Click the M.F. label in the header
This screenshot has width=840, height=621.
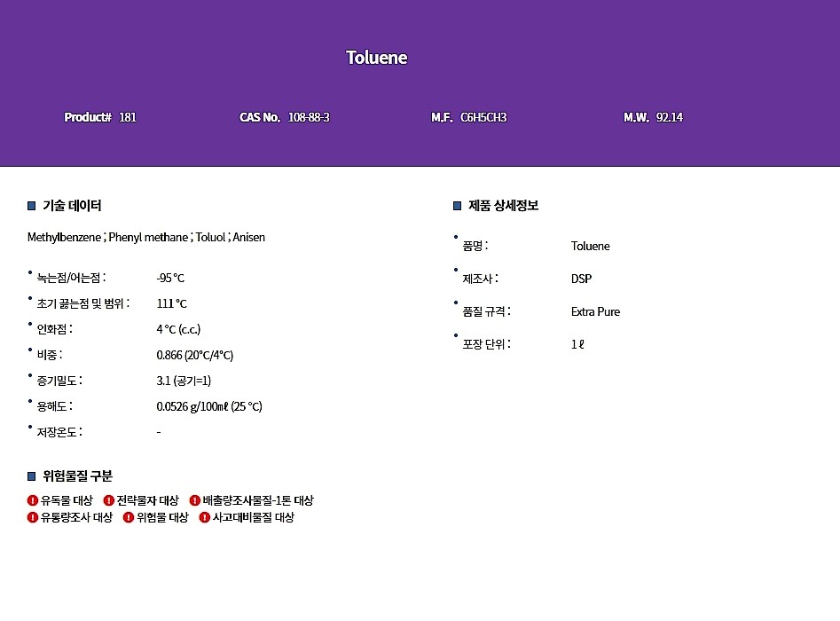(442, 117)
